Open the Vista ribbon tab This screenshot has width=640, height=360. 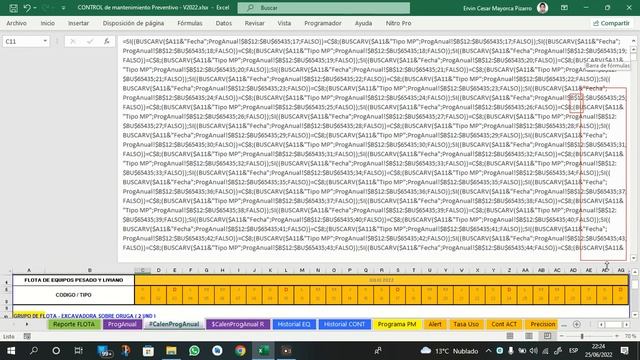tap(284, 23)
